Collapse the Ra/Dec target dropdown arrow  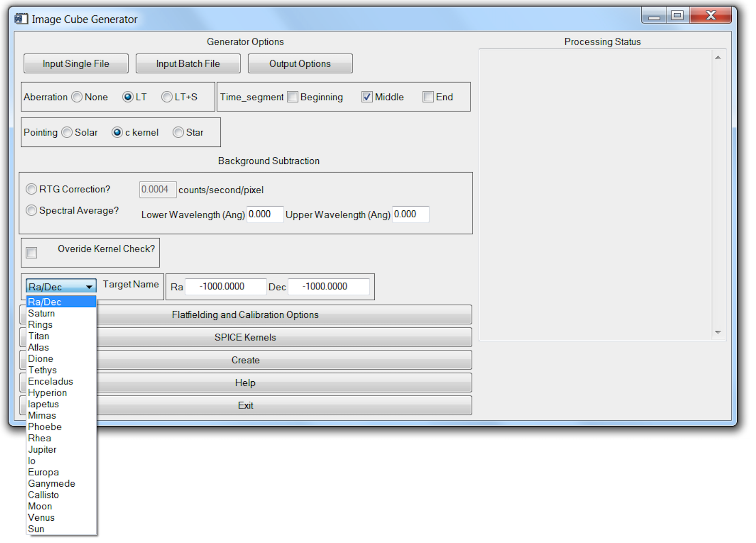pos(89,286)
